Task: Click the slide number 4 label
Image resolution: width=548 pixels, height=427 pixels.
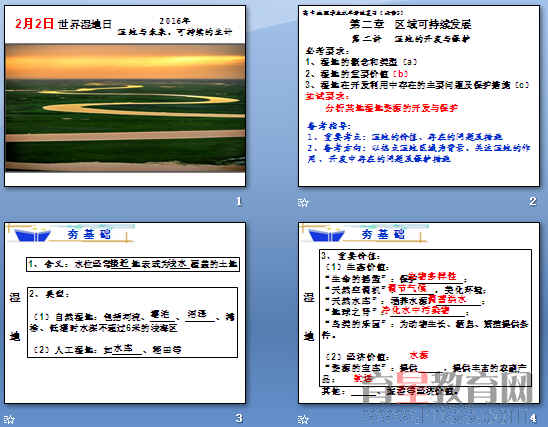Action: [x=533, y=418]
